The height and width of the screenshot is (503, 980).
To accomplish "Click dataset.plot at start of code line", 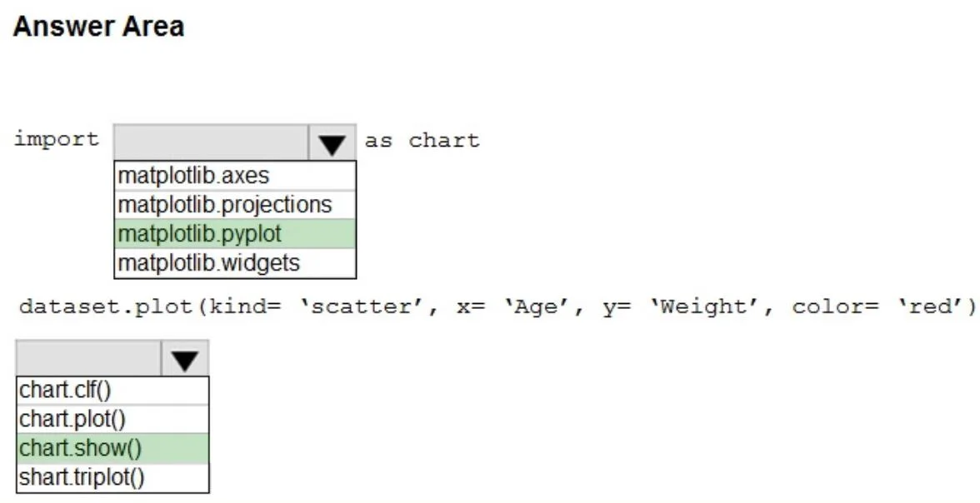I will (x=105, y=306).
